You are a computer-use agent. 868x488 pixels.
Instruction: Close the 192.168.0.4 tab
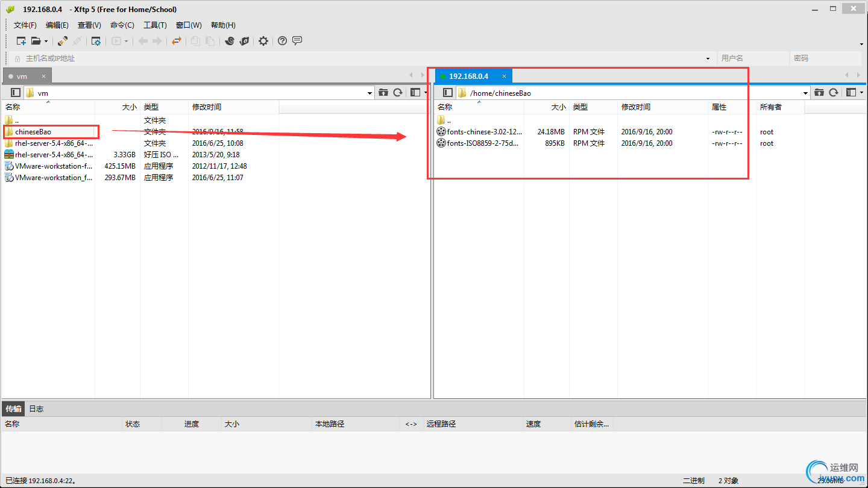tap(505, 77)
